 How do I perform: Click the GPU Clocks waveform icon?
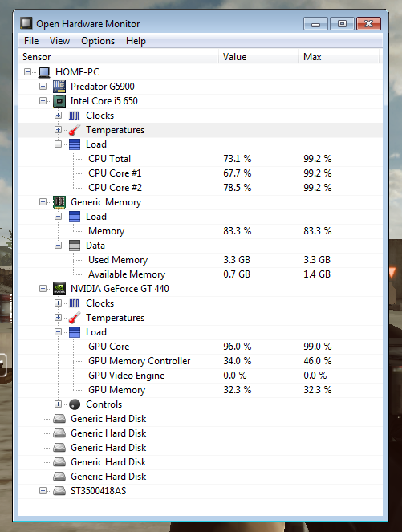(75, 303)
